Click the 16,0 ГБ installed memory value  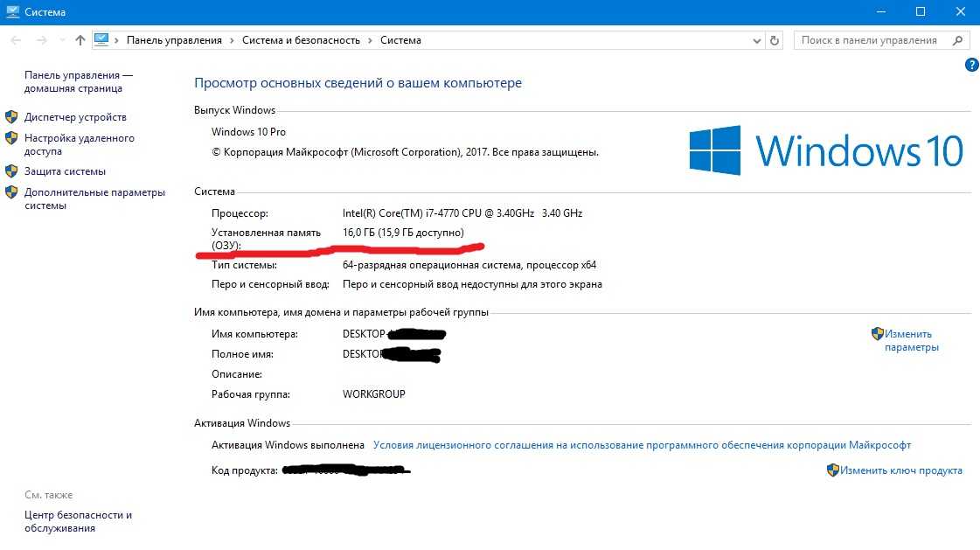403,233
